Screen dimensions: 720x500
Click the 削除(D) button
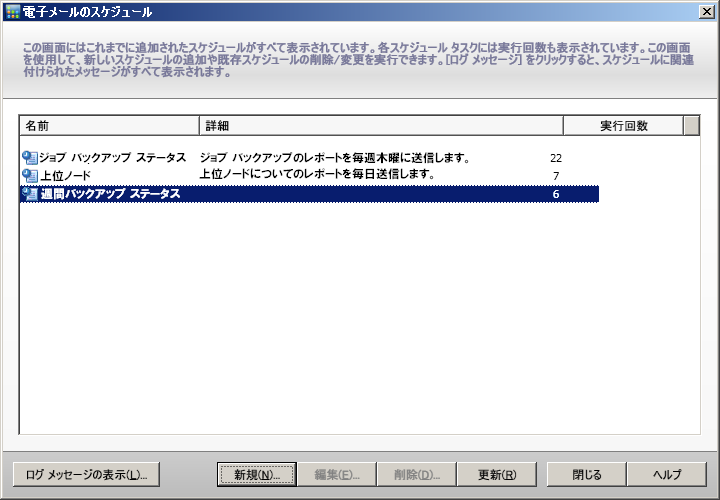click(416, 474)
